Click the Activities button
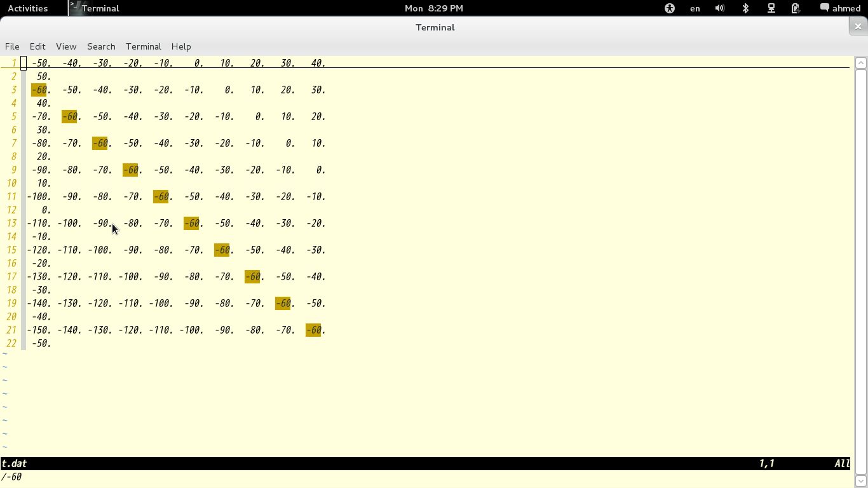This screenshot has width=868, height=488. pyautogui.click(x=27, y=8)
